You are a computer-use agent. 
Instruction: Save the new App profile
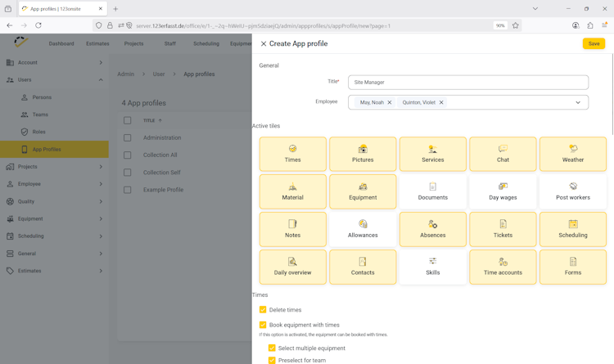[594, 44]
